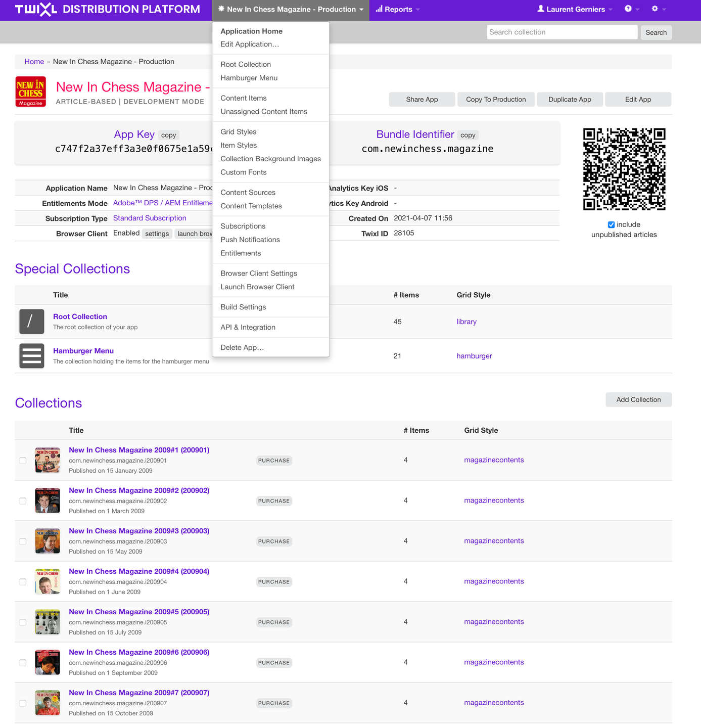
Task: Select checkbox for Magazine 2009#4 collection
Action: pos(23,582)
